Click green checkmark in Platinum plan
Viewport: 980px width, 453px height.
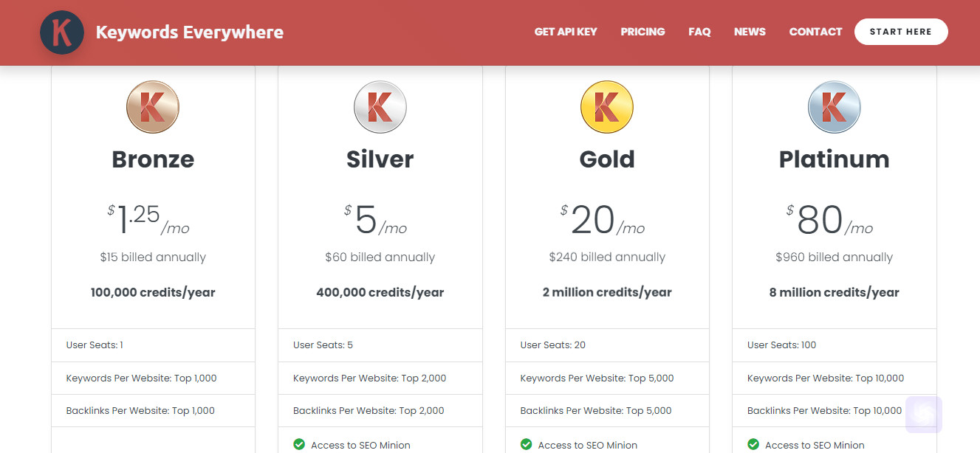click(753, 444)
